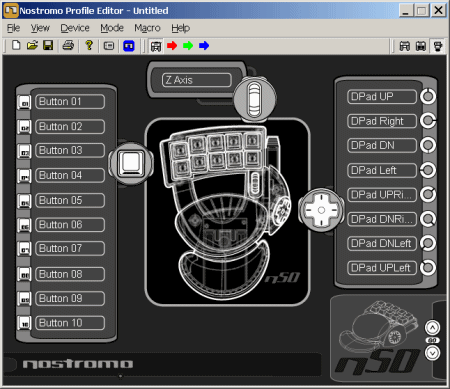Click the Button 05 key icon
Screen dimensions: 450x389
pos(24,201)
